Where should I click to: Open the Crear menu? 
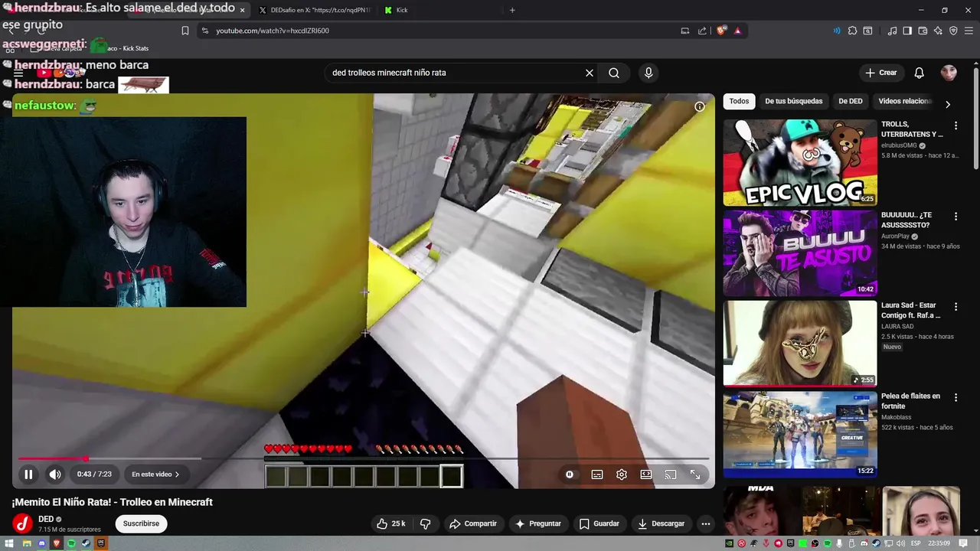[880, 73]
